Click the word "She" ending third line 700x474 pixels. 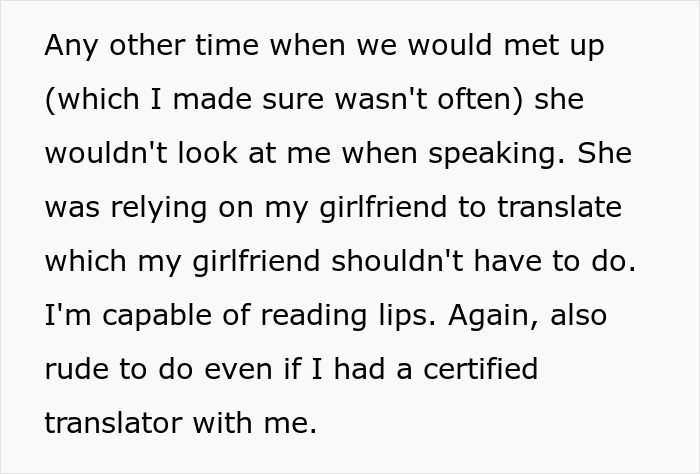604,155
